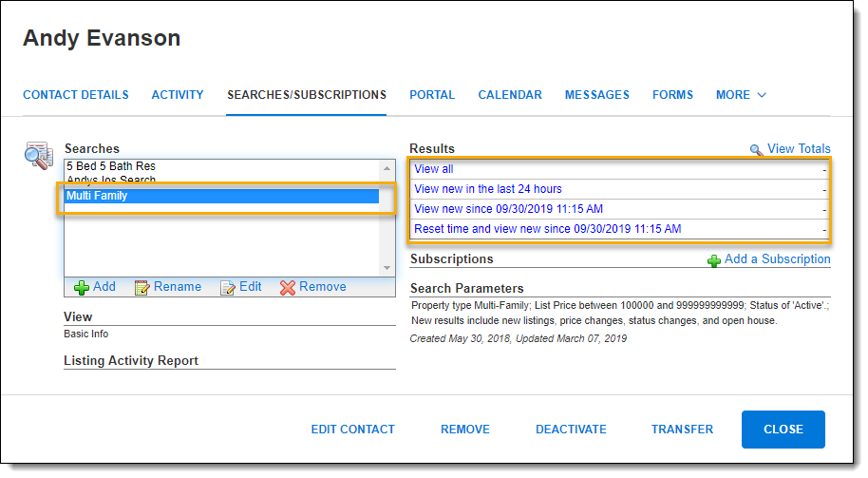This screenshot has height=478, width=868.
Task: Open View new in the last 24 hours
Action: coord(488,189)
